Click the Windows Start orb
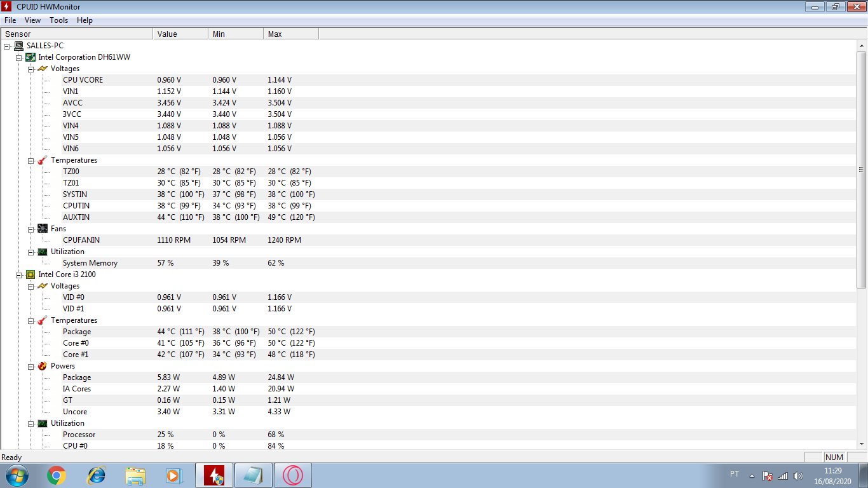Screen dimensions: 868x488 pyautogui.click(x=17, y=475)
